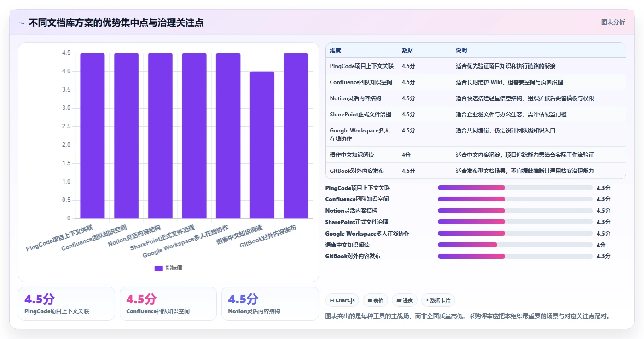Viewport: 644px width, 339px height.
Task: Select the SharePoint正式文件治理 table row name
Action: click(360, 115)
